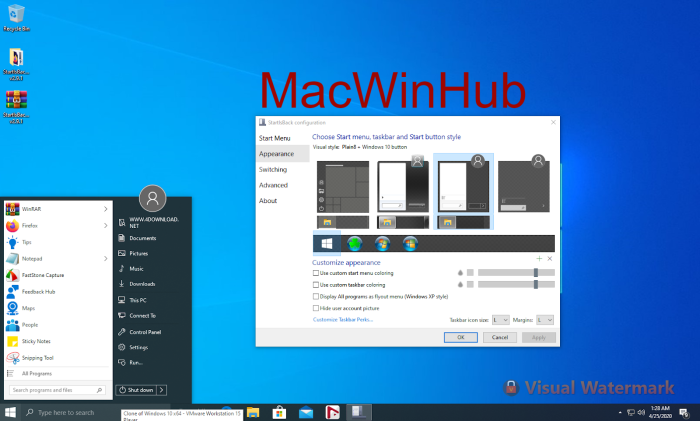Expand the WinRAR jump list arrow

(x=105, y=209)
